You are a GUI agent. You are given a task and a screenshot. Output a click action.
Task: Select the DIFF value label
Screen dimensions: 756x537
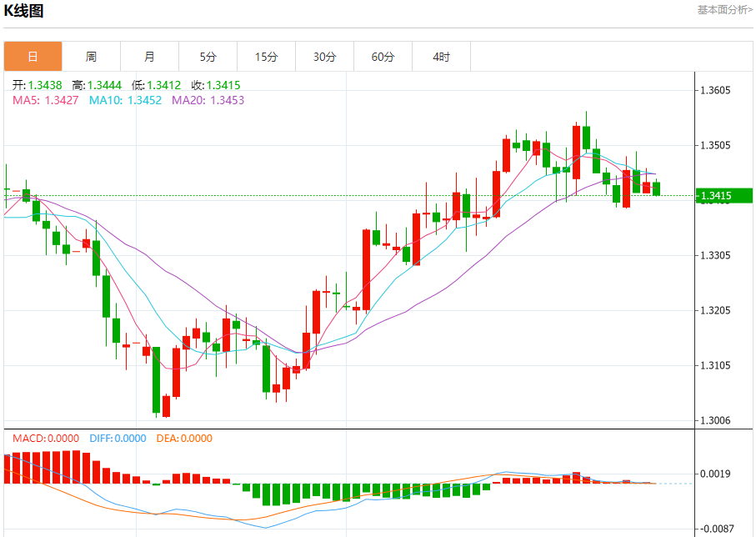(116, 439)
